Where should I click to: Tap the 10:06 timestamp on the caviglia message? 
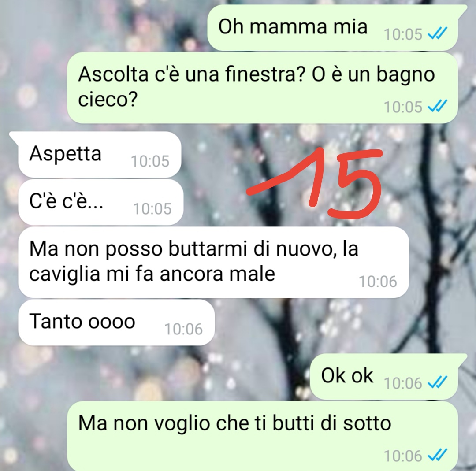click(x=378, y=282)
